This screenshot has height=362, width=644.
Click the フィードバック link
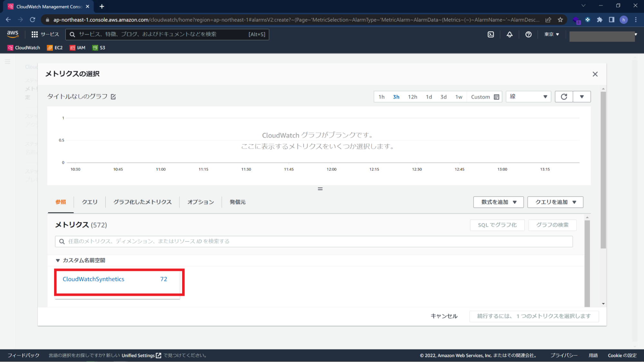pyautogui.click(x=24, y=356)
